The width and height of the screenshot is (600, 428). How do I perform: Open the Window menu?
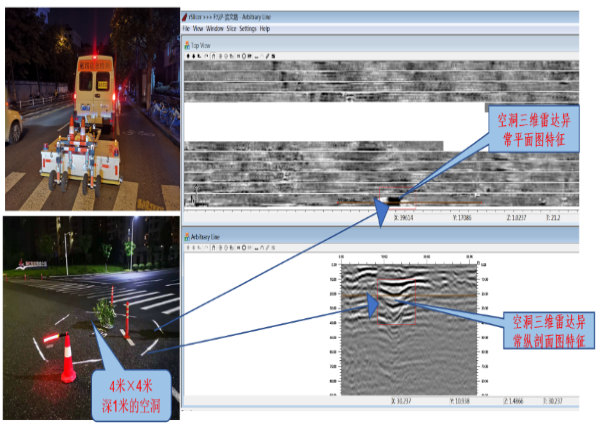pos(216,29)
